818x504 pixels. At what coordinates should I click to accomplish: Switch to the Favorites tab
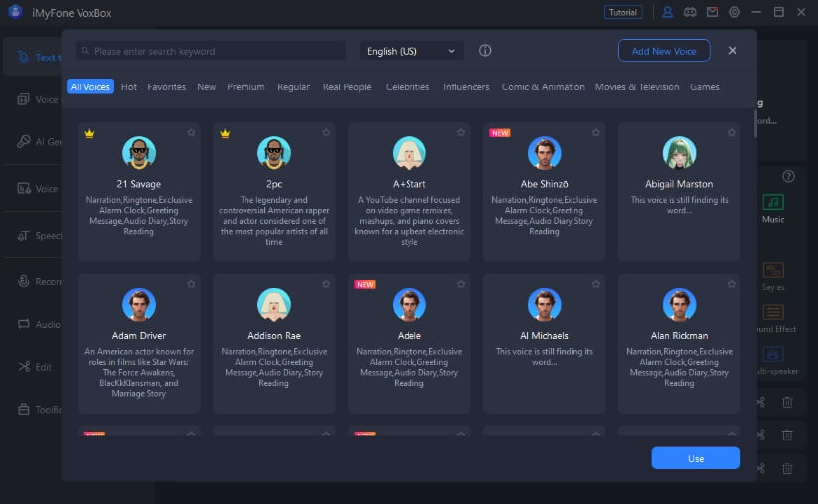click(166, 87)
